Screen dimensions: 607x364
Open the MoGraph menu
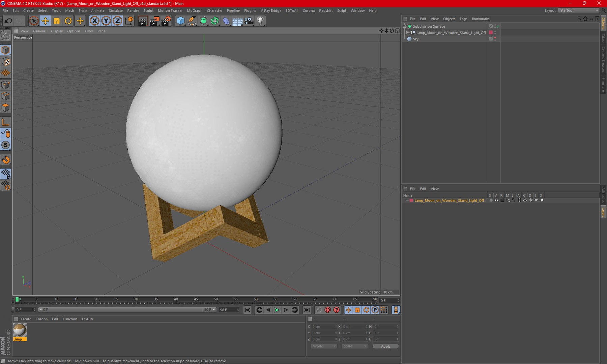195,10
